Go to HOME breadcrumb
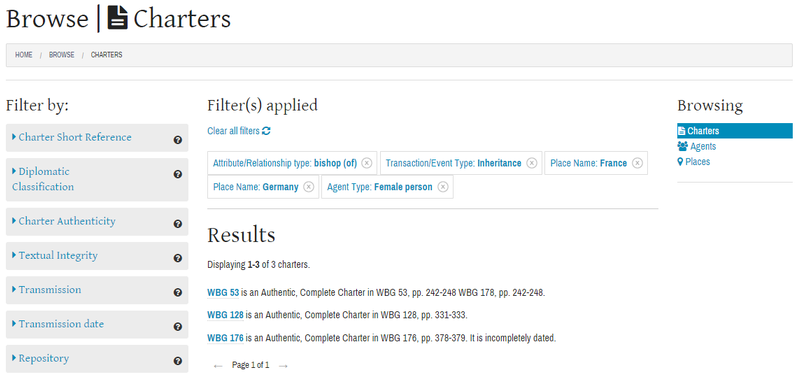Viewport: 800px width, 377px height. [23, 55]
